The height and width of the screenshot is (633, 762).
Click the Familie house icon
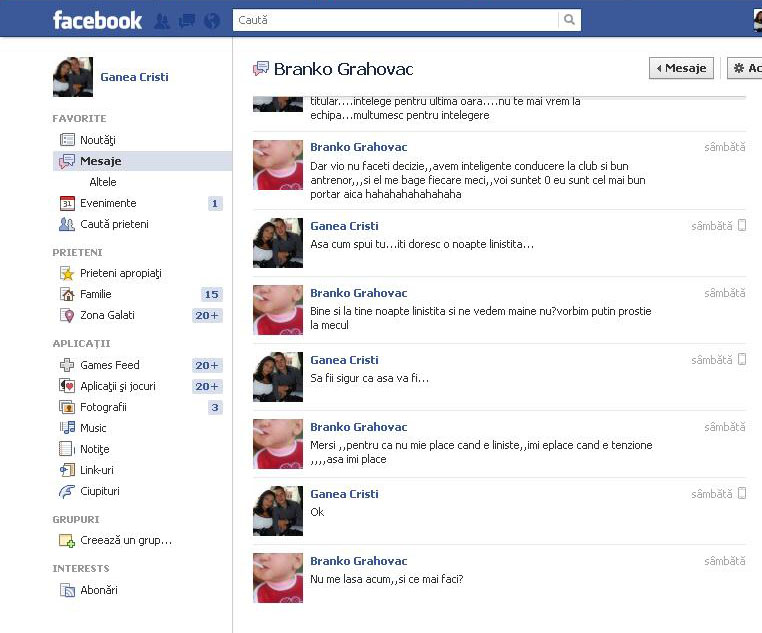[x=67, y=294]
